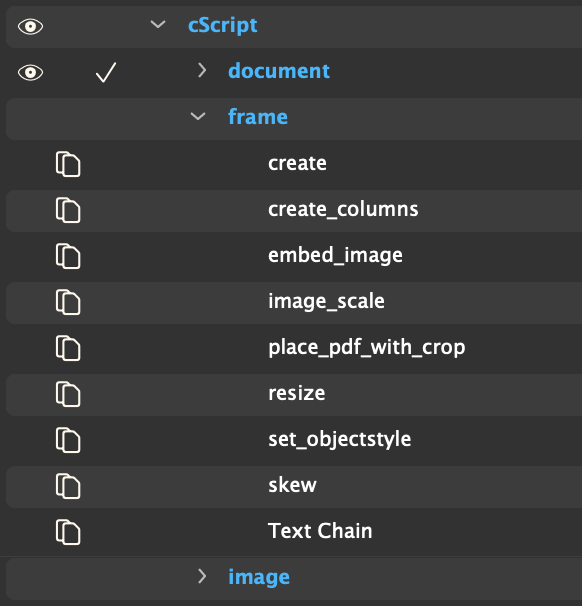Click the script icon beside Text Chain
Screen dimensions: 582x606
68,532
